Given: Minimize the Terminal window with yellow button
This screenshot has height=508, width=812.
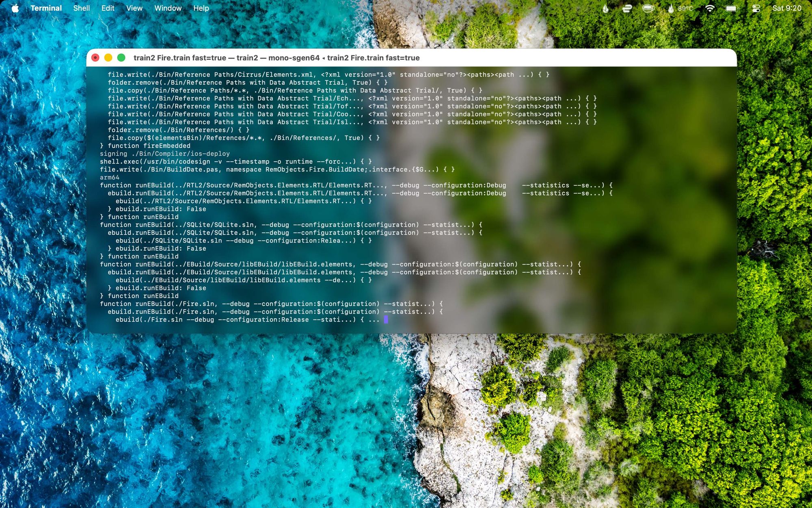Looking at the screenshot, I should [x=108, y=58].
